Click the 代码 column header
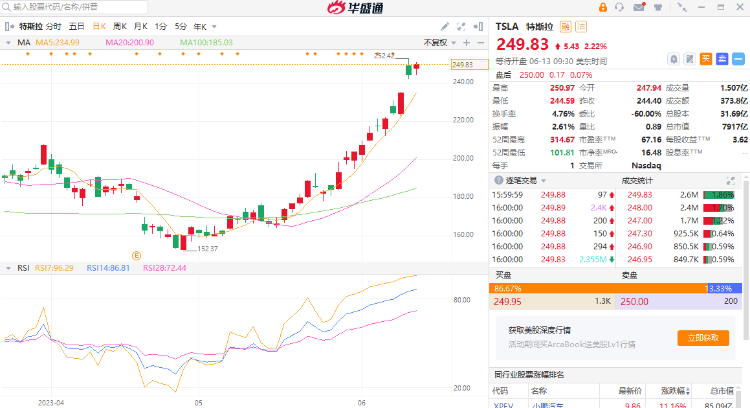 pyautogui.click(x=500, y=391)
